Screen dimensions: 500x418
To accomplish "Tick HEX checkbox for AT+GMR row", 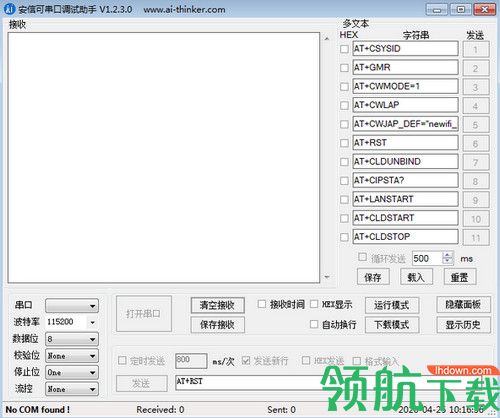I will pos(344,68).
